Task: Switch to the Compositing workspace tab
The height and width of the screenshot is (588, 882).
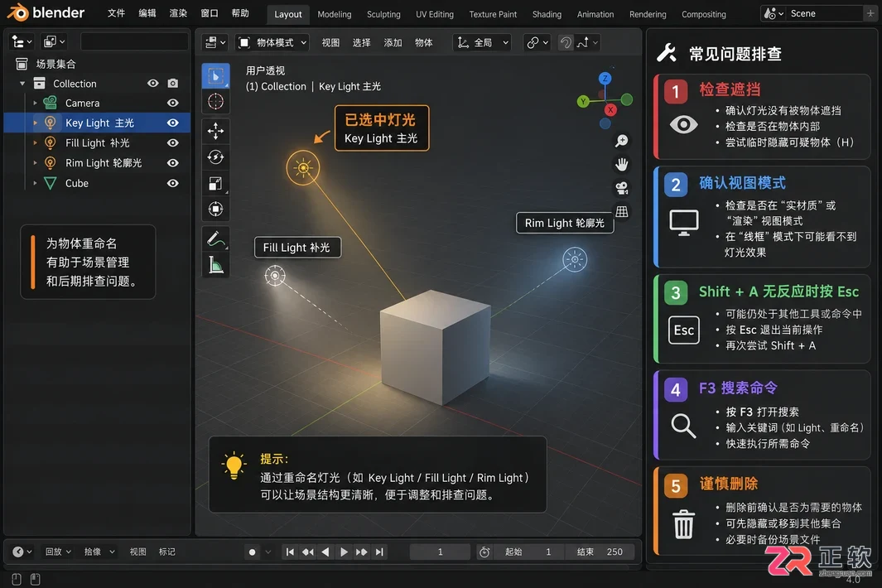Action: pos(704,14)
